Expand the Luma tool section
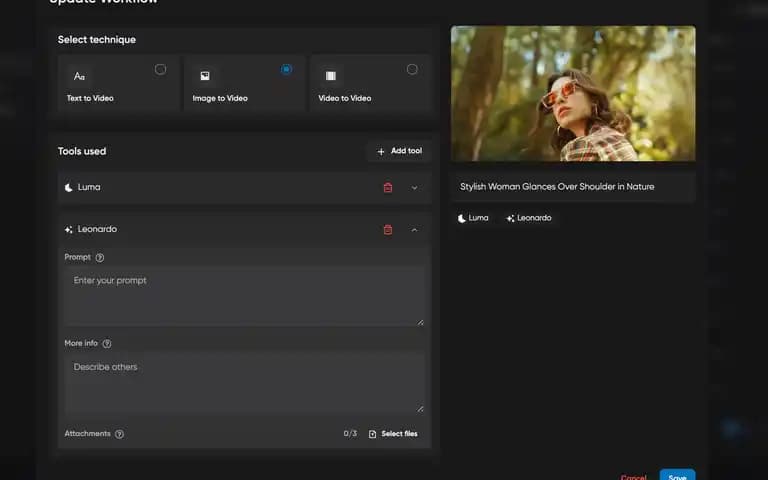Image resolution: width=768 pixels, height=480 pixels. (414, 188)
